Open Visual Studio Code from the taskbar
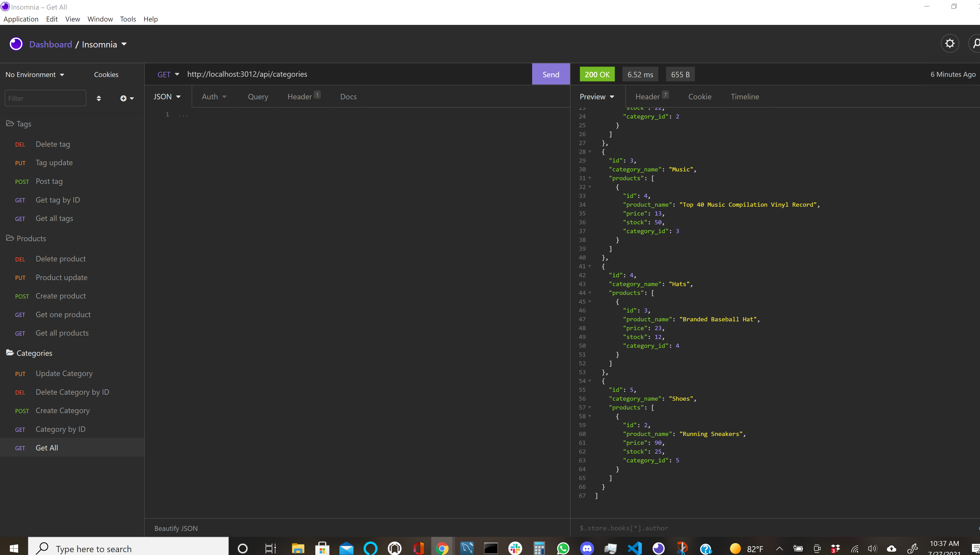Image resolution: width=980 pixels, height=555 pixels. 634,549
